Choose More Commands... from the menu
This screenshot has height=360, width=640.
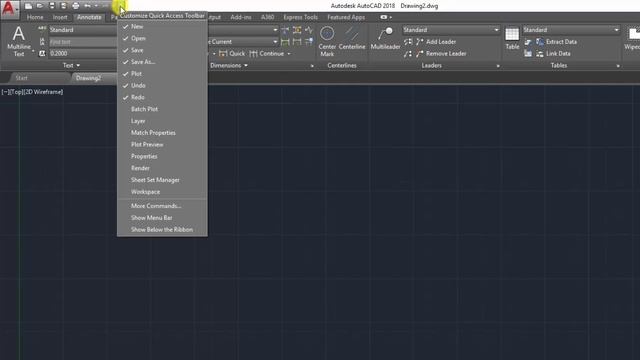click(x=162, y=206)
